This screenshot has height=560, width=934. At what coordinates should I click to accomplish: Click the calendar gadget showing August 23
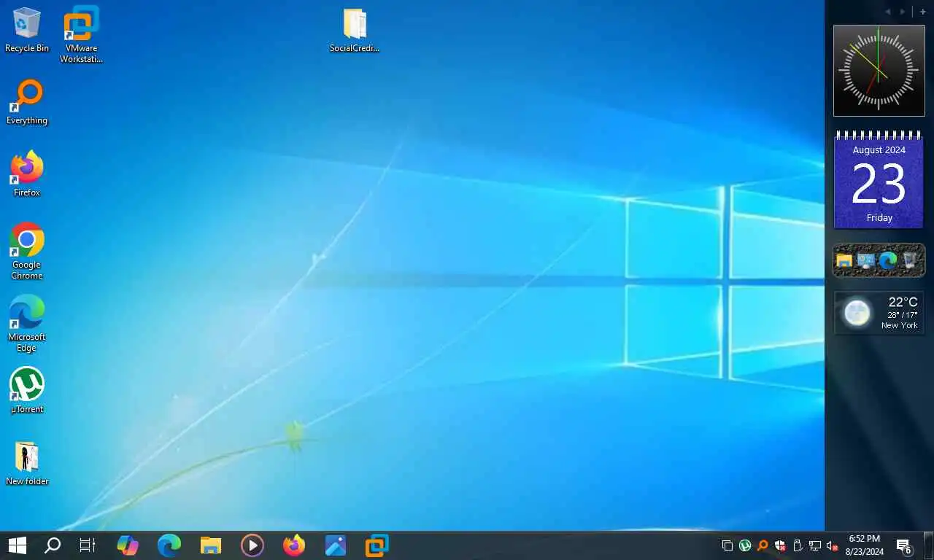(879, 179)
